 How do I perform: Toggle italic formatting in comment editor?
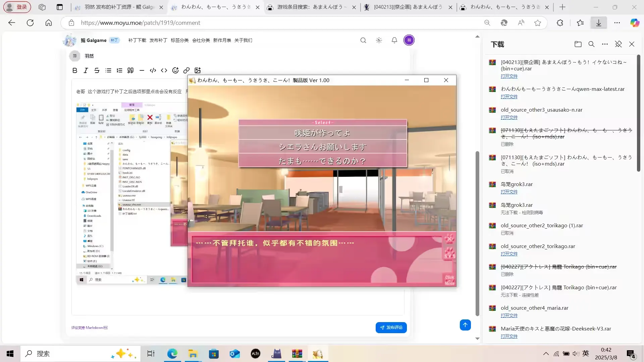[86, 70]
